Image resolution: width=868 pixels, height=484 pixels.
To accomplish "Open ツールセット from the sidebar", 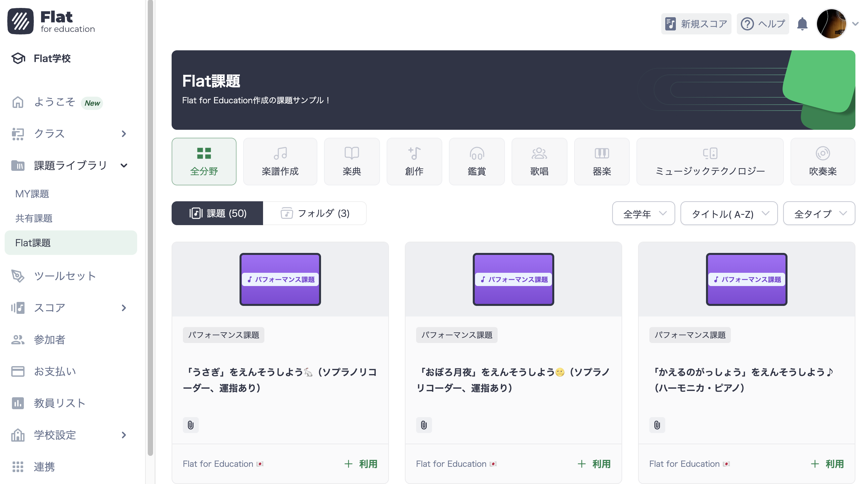I will pos(64,276).
